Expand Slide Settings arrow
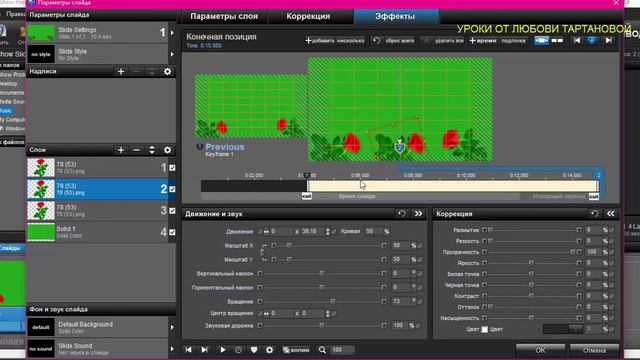 pyautogui.click(x=172, y=33)
